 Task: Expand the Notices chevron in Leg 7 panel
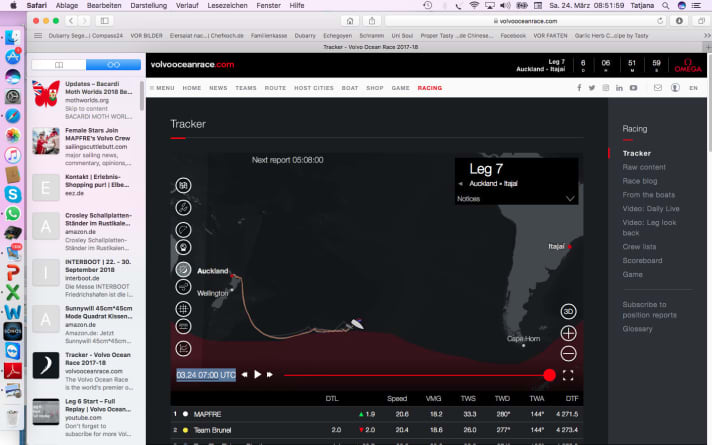[x=570, y=198]
